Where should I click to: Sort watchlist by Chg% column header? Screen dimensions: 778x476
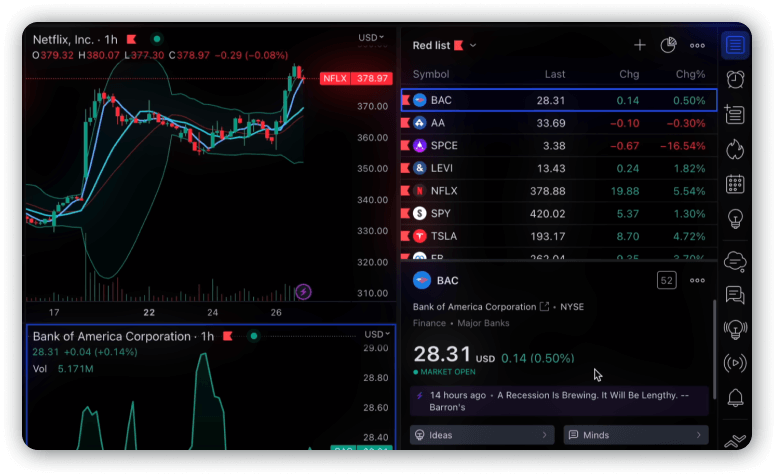[x=690, y=74]
